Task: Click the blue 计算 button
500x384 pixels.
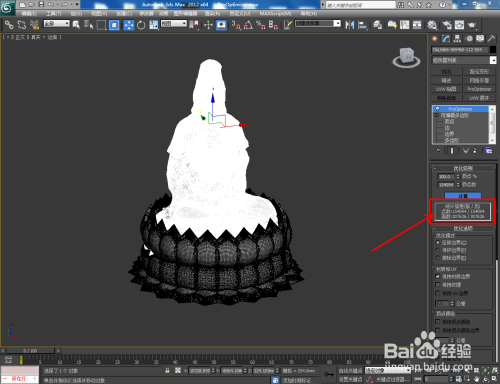Action: point(463,196)
